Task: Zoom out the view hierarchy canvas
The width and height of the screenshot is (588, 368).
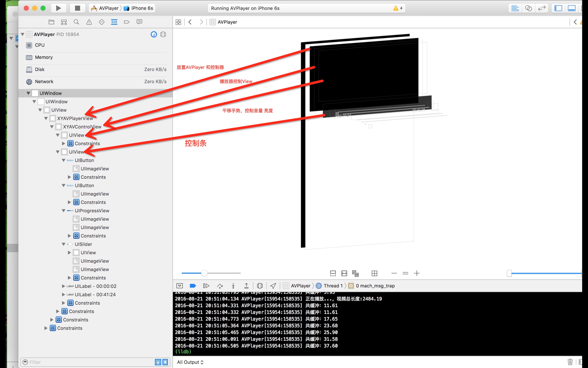Action: coord(394,273)
